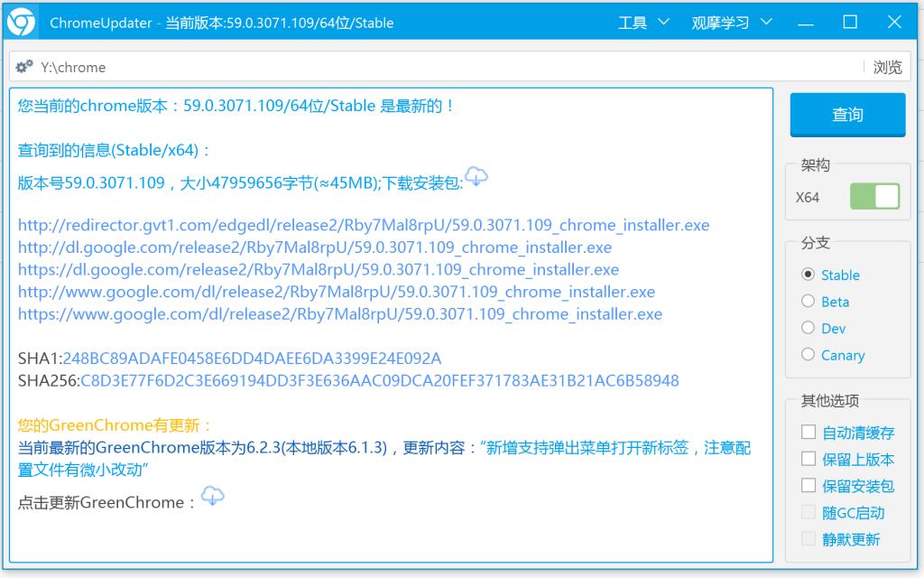Open the 工具 dropdown menu
The height and width of the screenshot is (578, 924).
click(643, 23)
